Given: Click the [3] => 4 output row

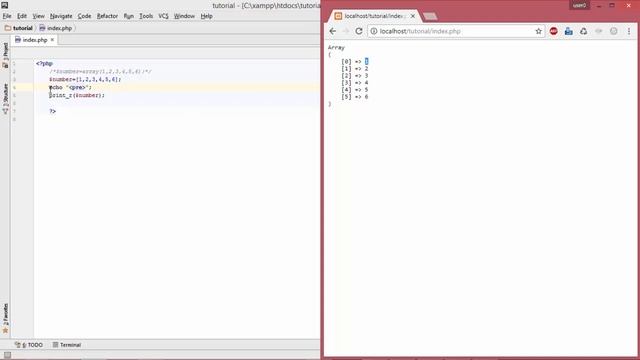Looking at the screenshot, I should (x=355, y=82).
